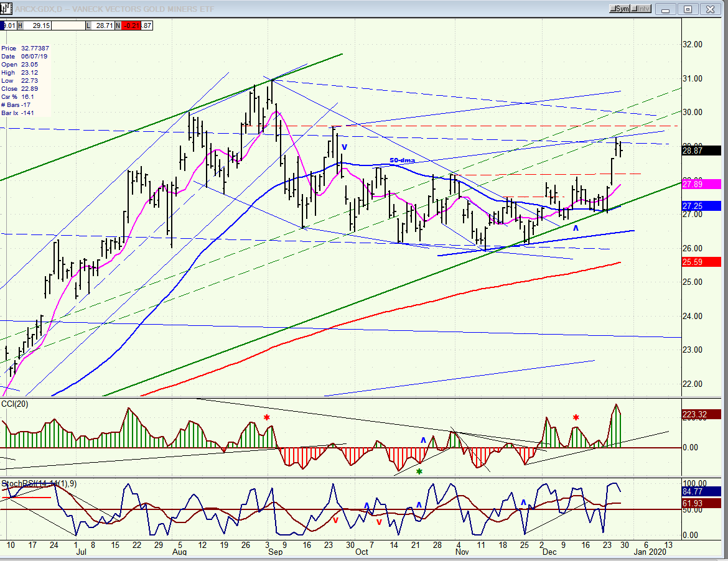Click the CCI(20) indicator label

click(x=15, y=404)
